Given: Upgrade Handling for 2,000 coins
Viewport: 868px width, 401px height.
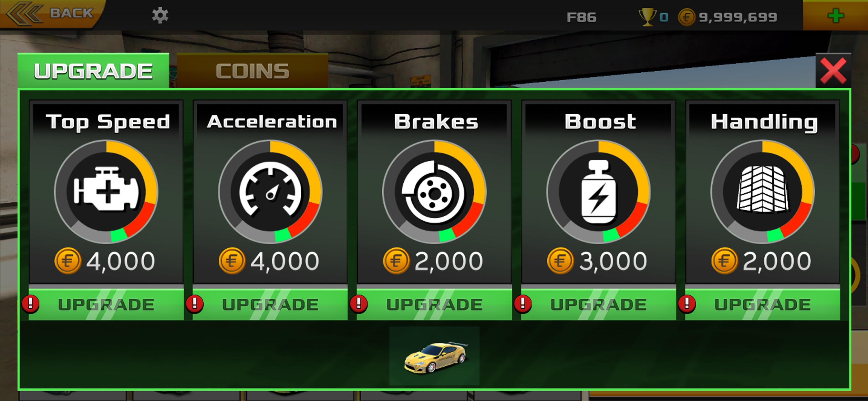Looking at the screenshot, I should [762, 304].
